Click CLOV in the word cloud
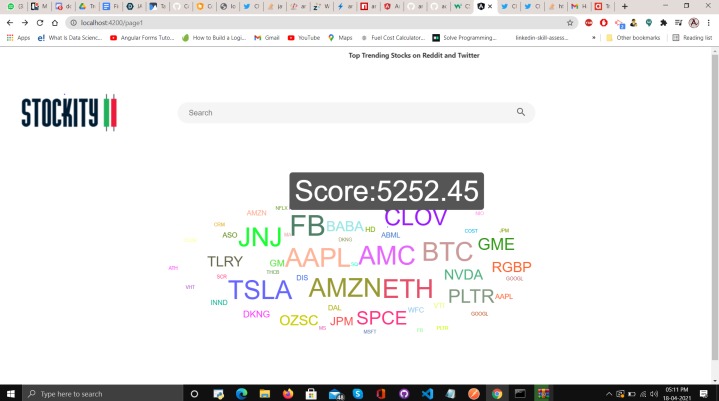This screenshot has width=719, height=401. [415, 218]
